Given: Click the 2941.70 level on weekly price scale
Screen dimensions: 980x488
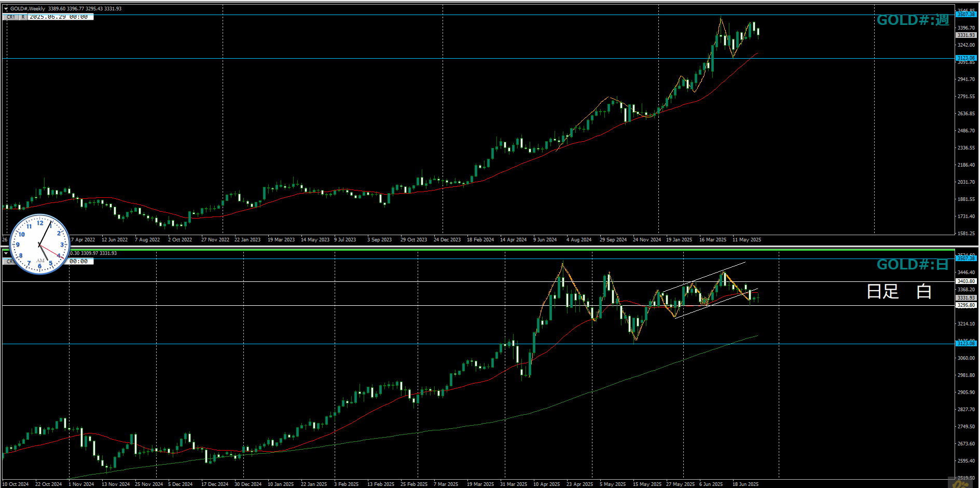Looking at the screenshot, I should (966, 79).
